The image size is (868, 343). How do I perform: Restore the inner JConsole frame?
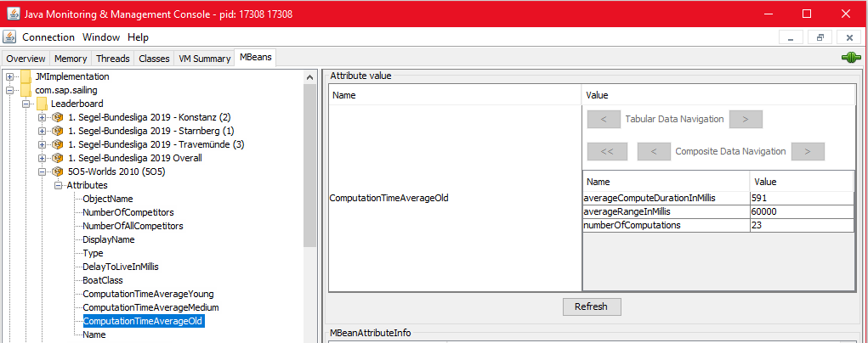click(820, 37)
